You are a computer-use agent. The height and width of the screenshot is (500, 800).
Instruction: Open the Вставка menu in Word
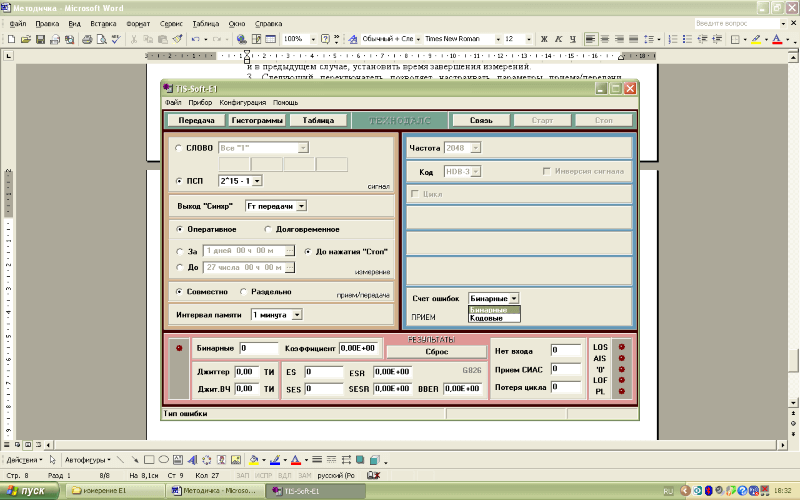(x=103, y=23)
